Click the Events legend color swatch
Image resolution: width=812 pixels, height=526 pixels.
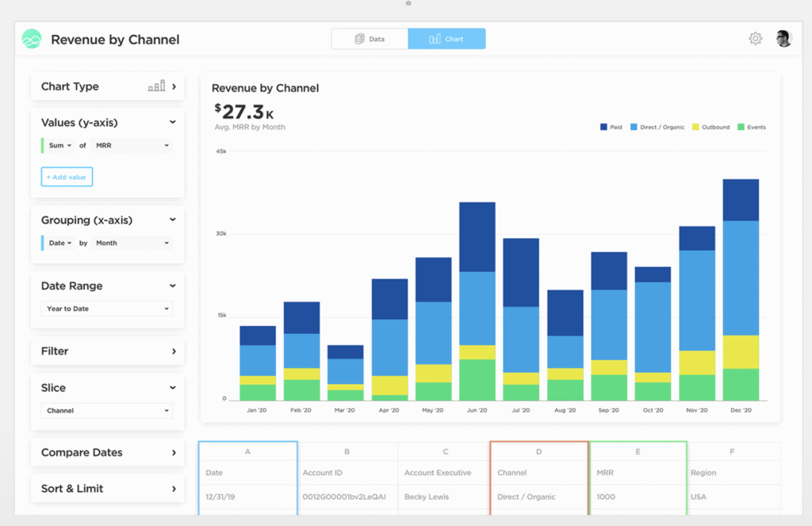[x=741, y=127]
